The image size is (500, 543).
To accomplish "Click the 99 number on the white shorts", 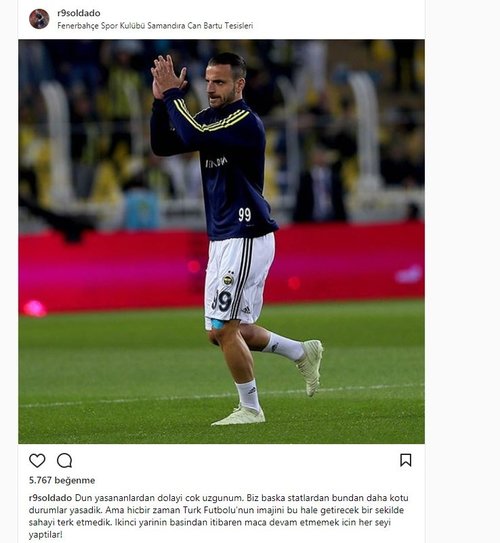I will pyautogui.click(x=222, y=301).
